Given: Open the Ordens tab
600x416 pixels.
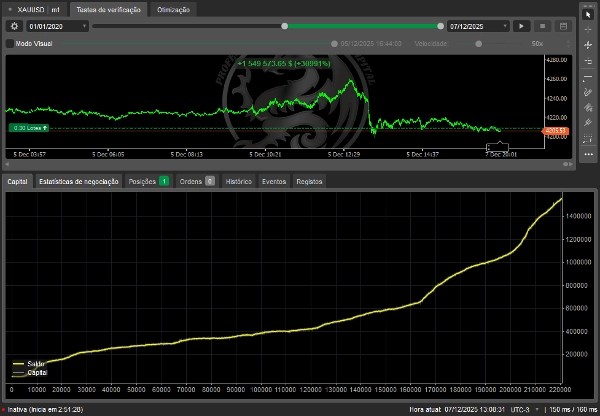Looking at the screenshot, I should tap(197, 181).
